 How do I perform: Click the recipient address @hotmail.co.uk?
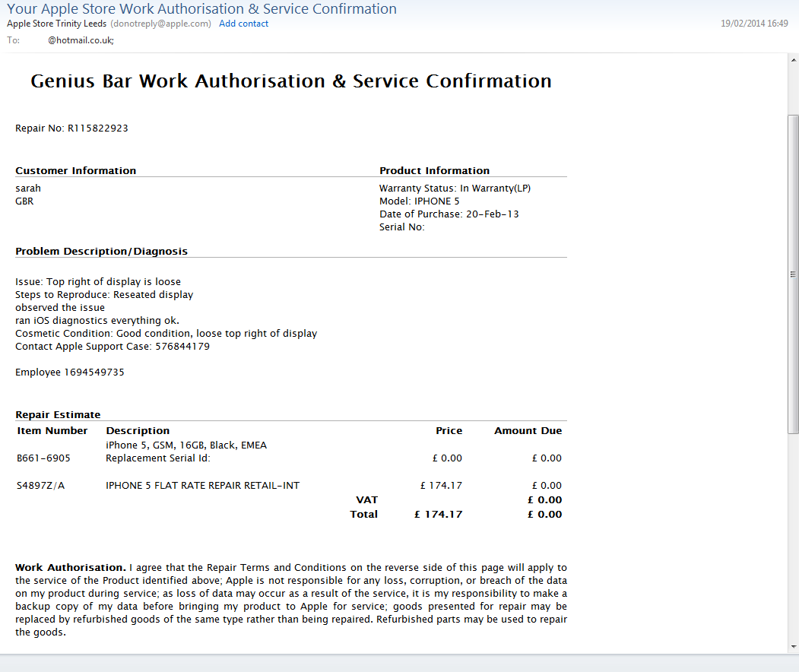point(81,40)
